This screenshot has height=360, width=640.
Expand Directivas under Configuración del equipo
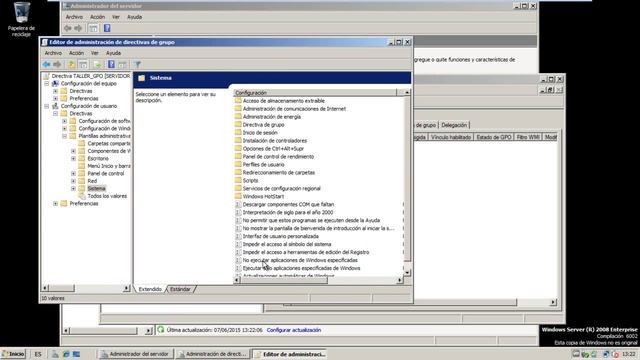pyautogui.click(x=56, y=91)
